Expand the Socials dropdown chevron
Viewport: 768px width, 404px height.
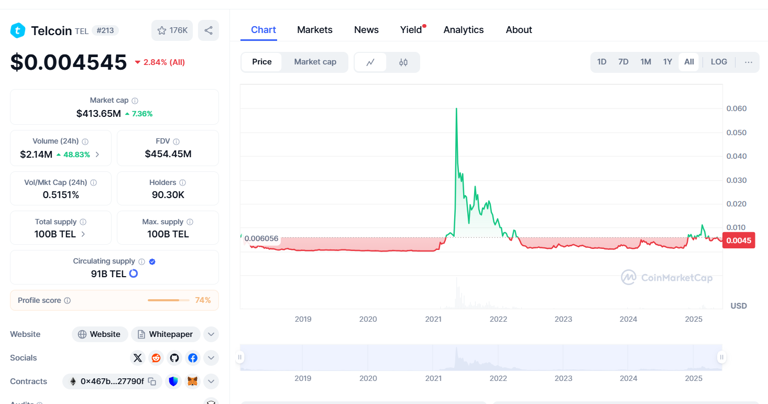coord(211,358)
